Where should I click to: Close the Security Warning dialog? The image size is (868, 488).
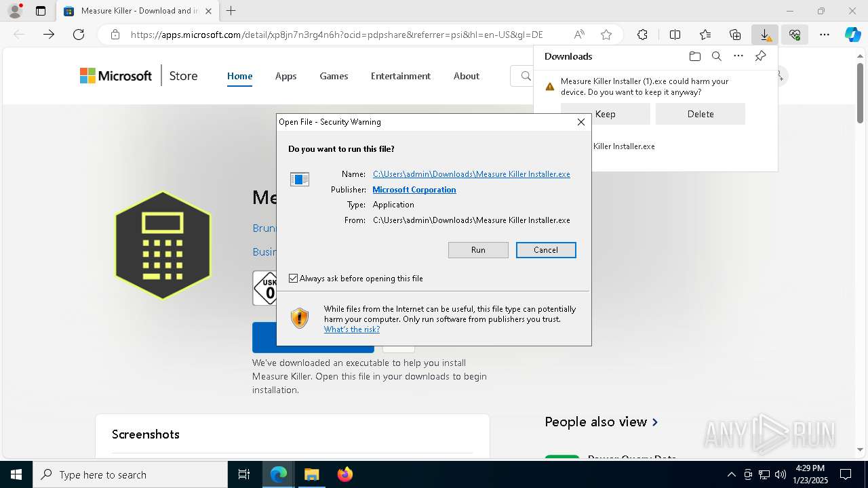[x=581, y=122]
